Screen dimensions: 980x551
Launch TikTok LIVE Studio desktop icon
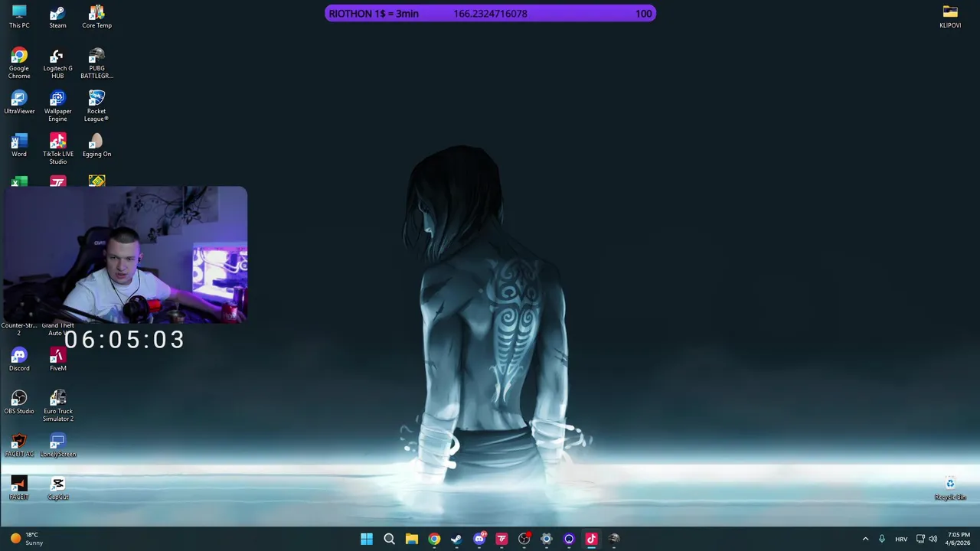tap(57, 148)
